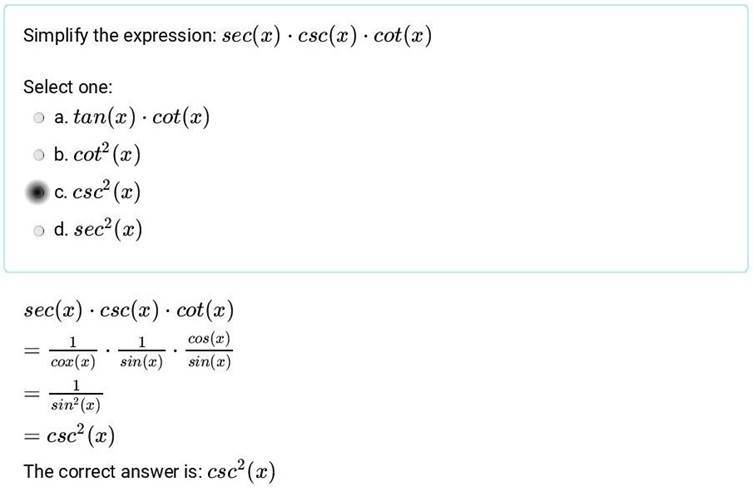This screenshot has width=753, height=492.
Task: Click the csc²(x) text in option c
Action: pyautogui.click(x=107, y=192)
